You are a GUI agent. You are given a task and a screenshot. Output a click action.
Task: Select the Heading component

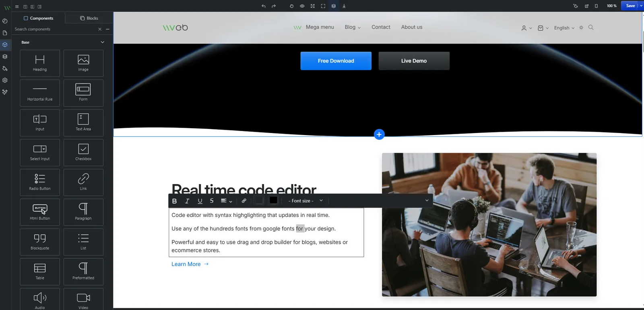(40, 63)
